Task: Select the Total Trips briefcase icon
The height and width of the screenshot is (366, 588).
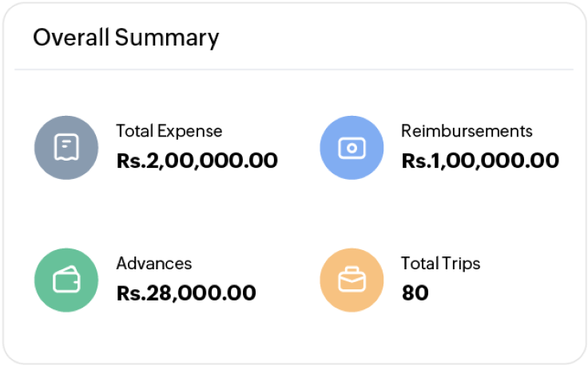Action: tap(352, 280)
